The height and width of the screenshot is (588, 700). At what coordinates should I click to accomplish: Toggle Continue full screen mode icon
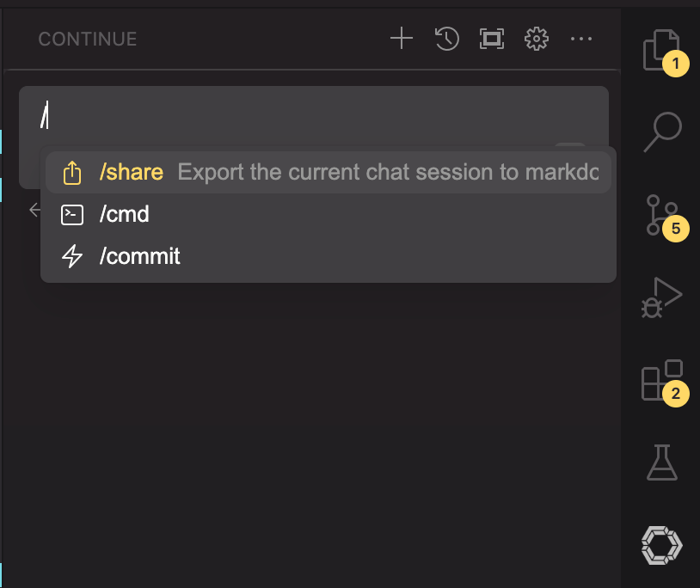[492, 39]
